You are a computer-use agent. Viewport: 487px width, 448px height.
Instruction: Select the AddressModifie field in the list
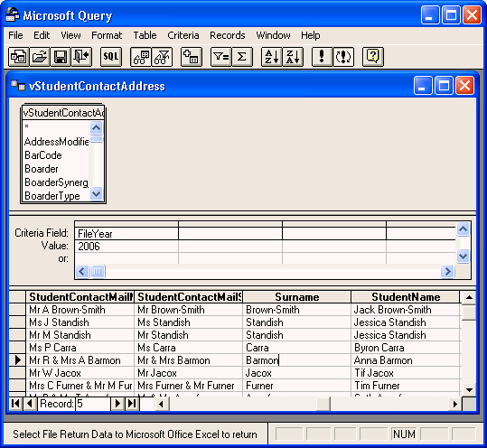click(56, 142)
